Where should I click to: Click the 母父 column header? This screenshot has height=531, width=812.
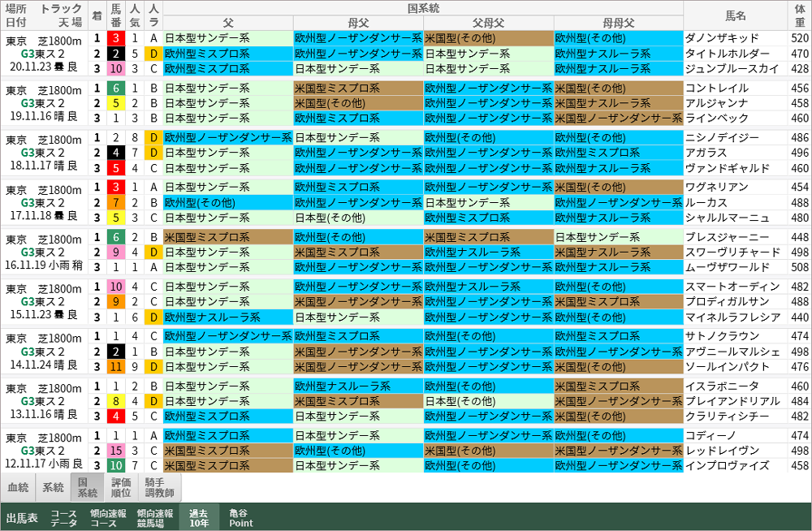click(x=358, y=24)
